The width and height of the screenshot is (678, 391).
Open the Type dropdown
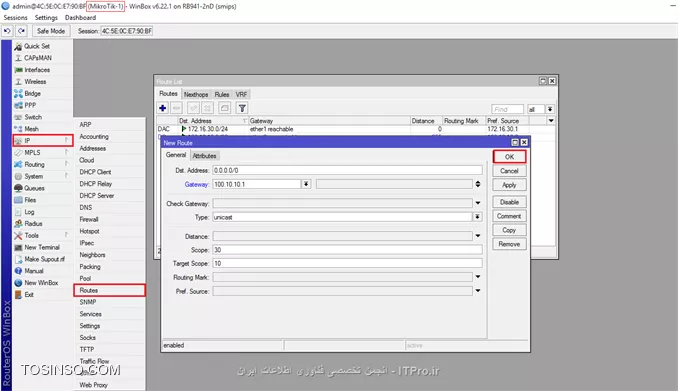(x=477, y=217)
